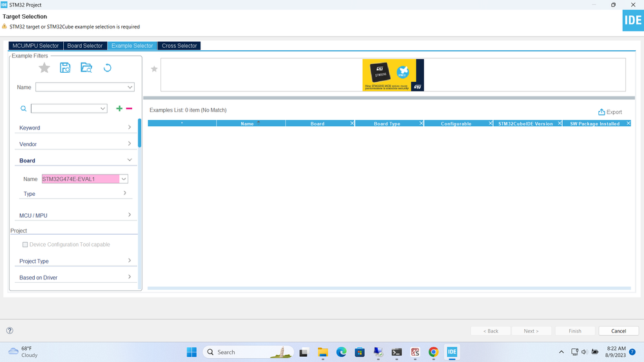The height and width of the screenshot is (362, 644).
Task: Open Task View from the taskbar
Action: point(304,352)
